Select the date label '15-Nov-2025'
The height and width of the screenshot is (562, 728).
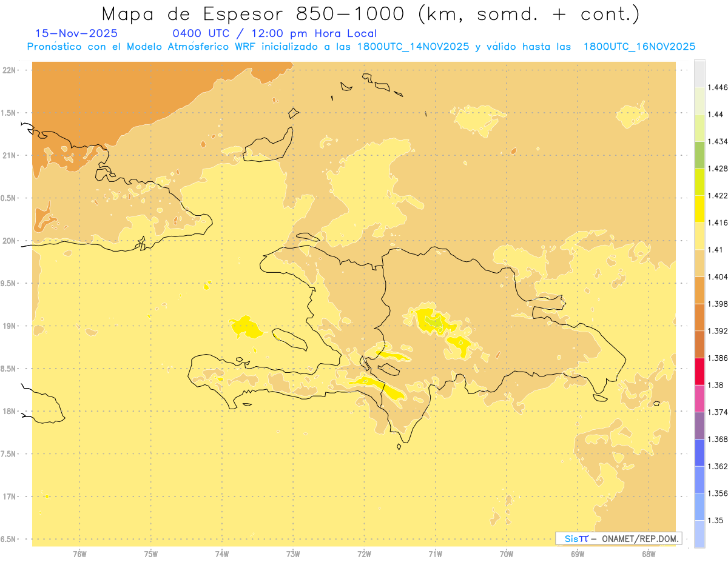(77, 34)
